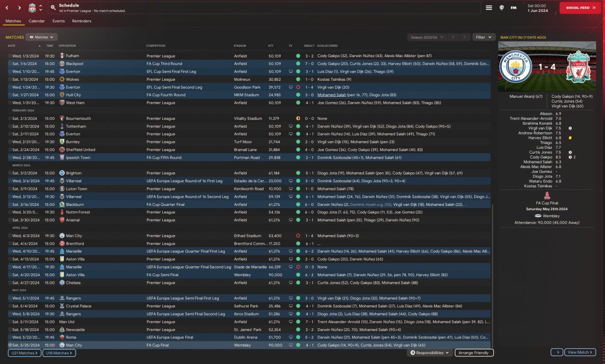
Task: Open the hamburger menu icon
Action: [489, 8]
